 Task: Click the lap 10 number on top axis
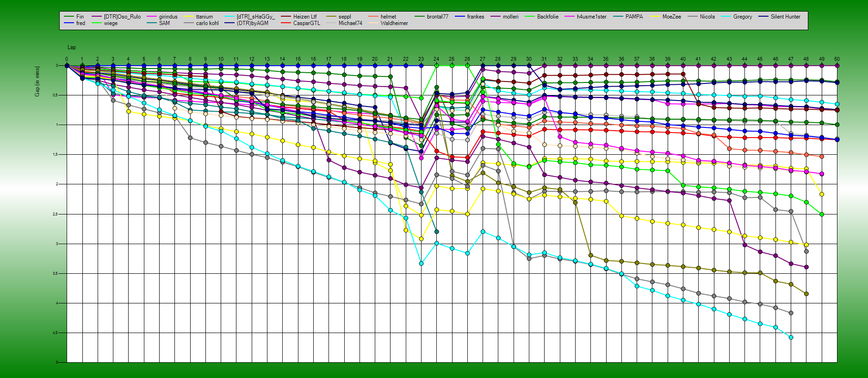click(221, 59)
